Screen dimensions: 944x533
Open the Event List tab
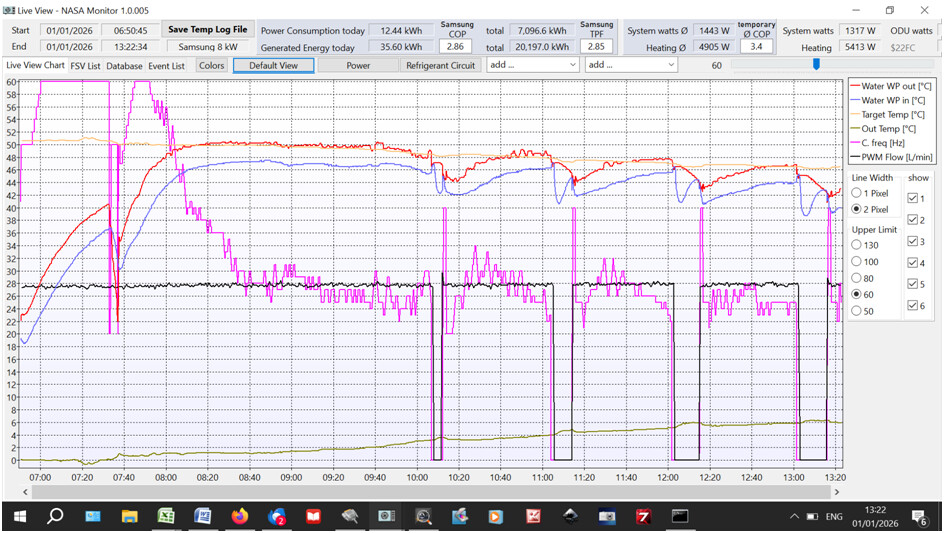point(166,66)
